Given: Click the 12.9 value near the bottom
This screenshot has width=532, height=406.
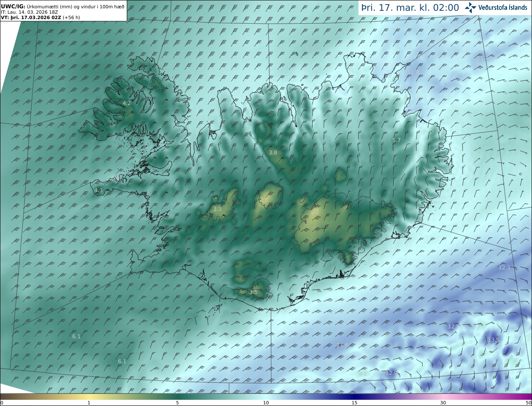Looking at the screenshot, I should pos(392,374).
